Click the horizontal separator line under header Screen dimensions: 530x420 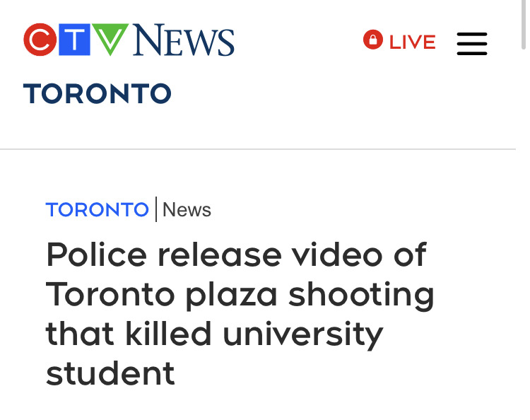point(257,148)
